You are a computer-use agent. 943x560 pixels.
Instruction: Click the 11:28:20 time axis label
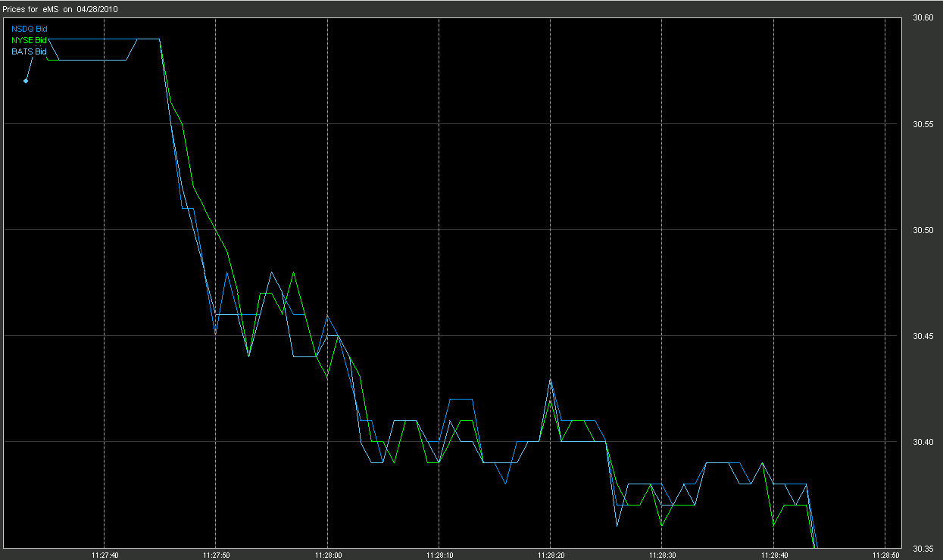(551, 554)
